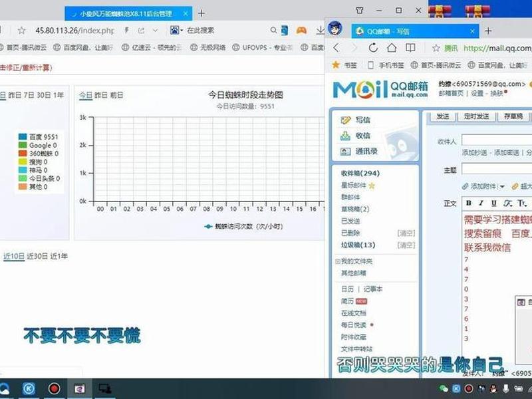Open reading mode book icon in mail browser

pos(410,48)
